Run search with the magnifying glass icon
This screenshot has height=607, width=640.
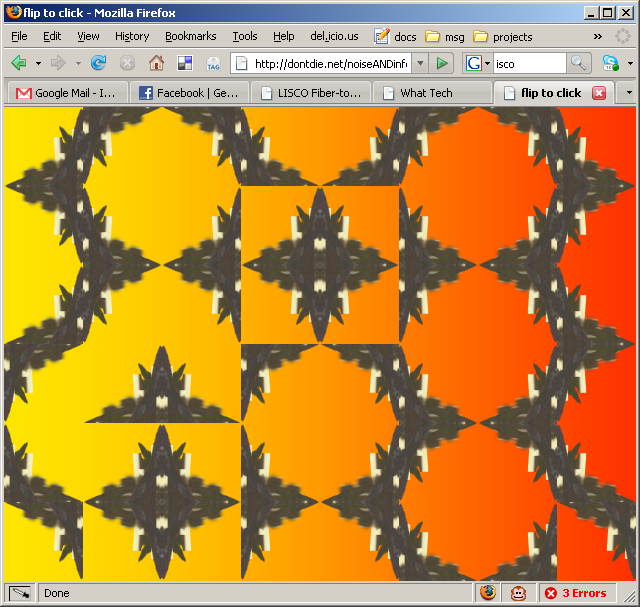pos(578,63)
